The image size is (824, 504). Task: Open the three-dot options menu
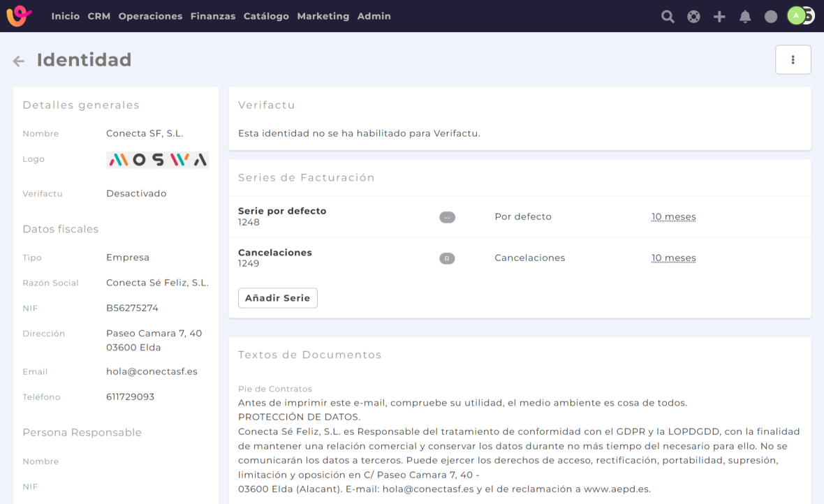[x=793, y=60]
